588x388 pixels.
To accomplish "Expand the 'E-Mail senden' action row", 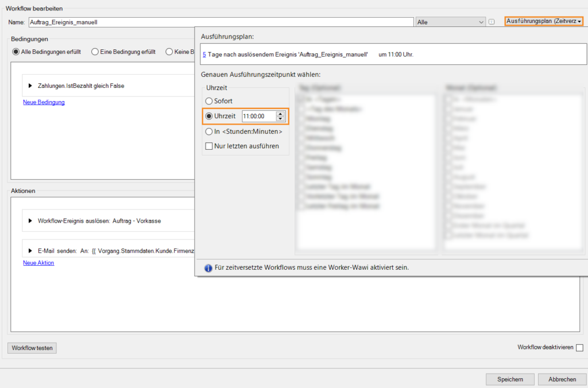I will [30, 251].
